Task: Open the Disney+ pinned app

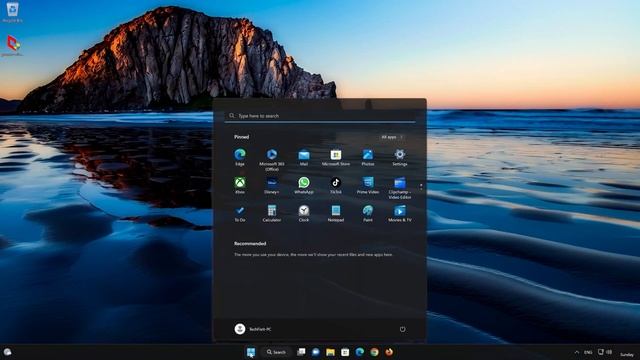Action: pos(272,185)
